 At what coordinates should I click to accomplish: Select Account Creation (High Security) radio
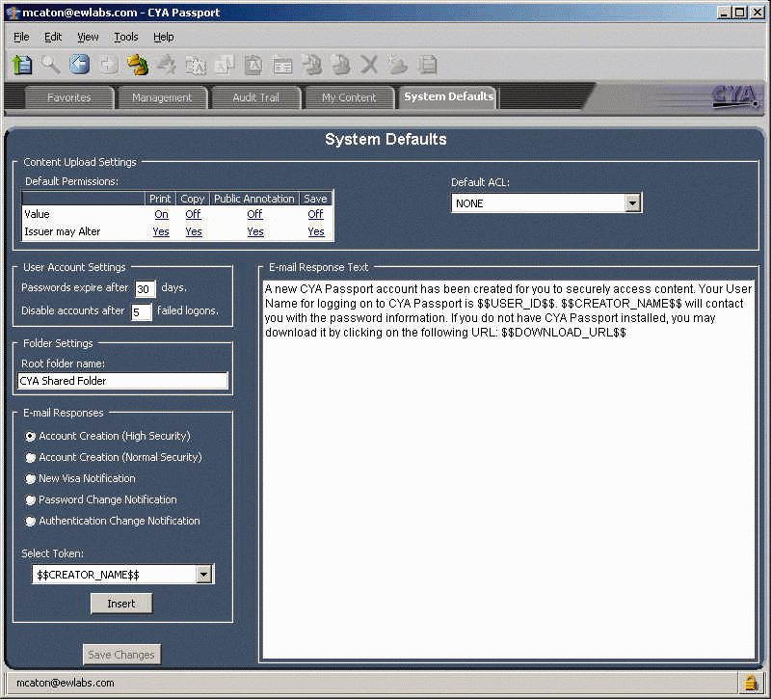tap(31, 437)
